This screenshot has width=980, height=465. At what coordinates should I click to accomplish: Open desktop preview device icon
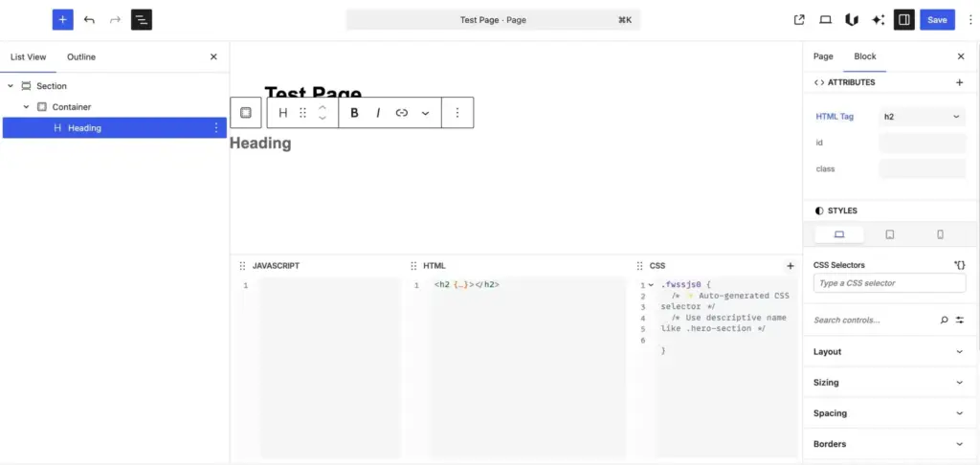point(825,19)
